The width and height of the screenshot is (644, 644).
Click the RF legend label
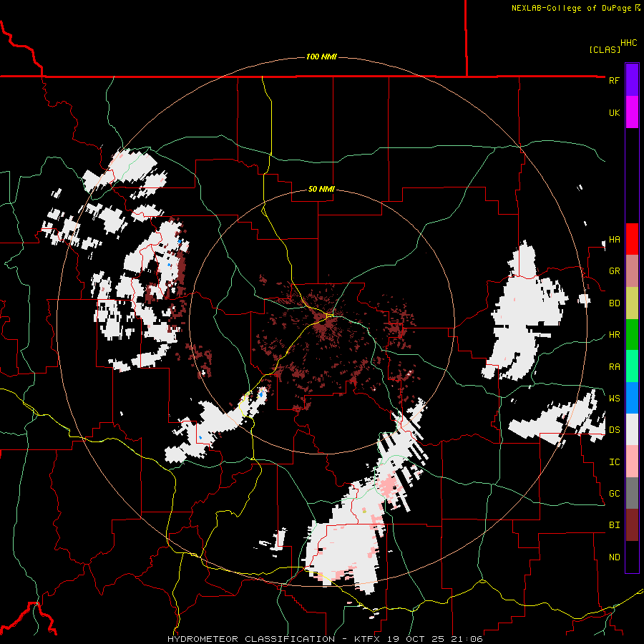coord(614,80)
